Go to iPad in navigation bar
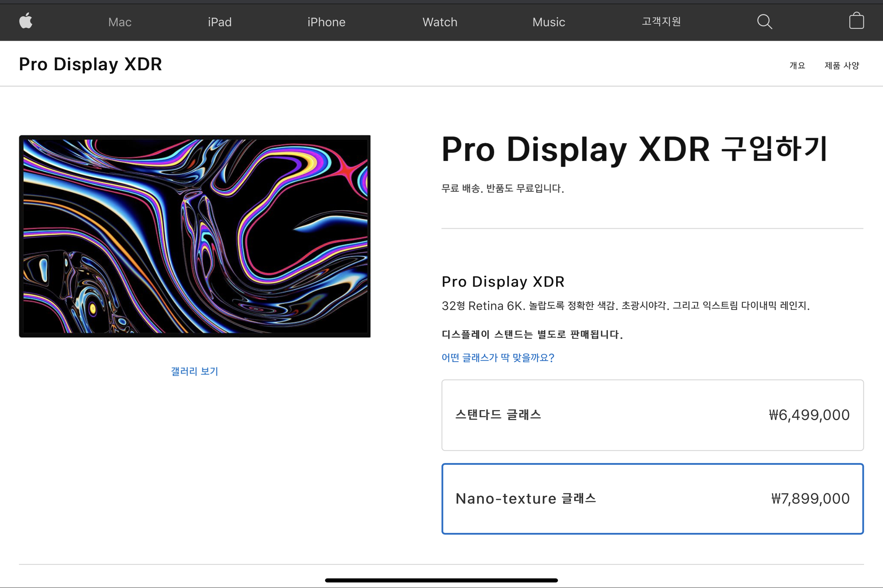 pos(220,22)
